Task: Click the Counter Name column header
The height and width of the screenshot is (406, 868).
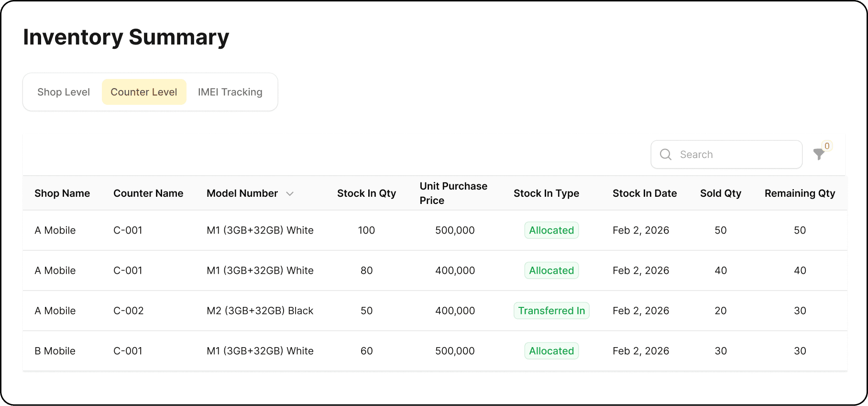Action: pos(148,193)
